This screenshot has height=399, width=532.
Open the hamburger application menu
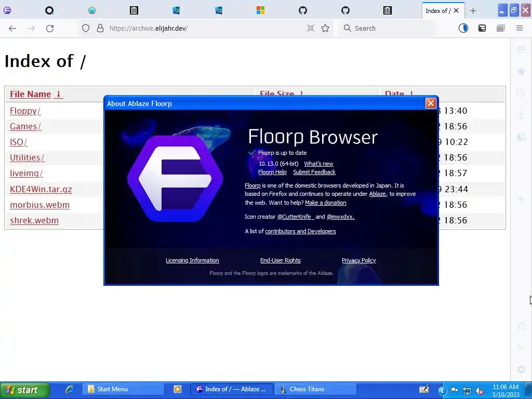point(520,28)
